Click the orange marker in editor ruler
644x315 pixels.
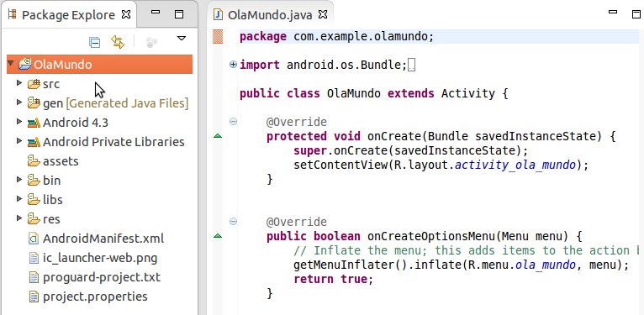218,36
